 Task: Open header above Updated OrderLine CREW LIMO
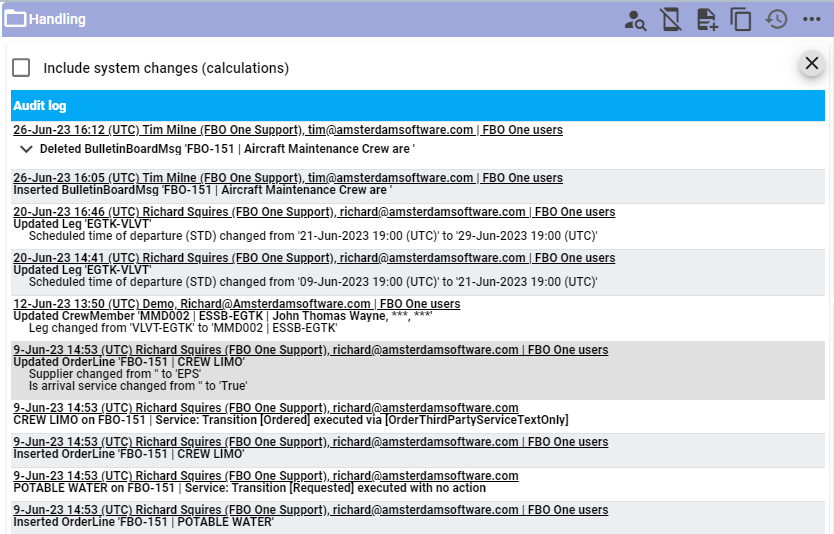pyautogui.click(x=311, y=349)
